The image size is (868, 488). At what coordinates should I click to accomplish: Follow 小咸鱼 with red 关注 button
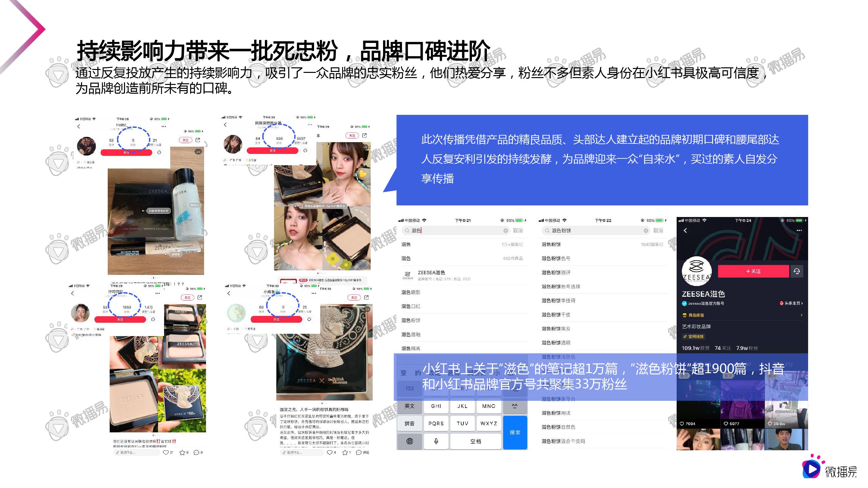click(x=276, y=319)
